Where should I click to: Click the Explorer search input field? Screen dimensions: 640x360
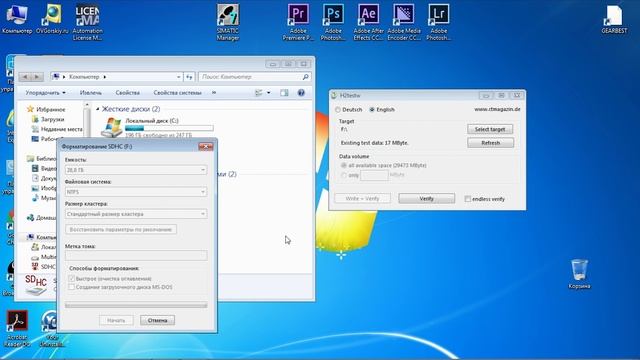coord(250,77)
